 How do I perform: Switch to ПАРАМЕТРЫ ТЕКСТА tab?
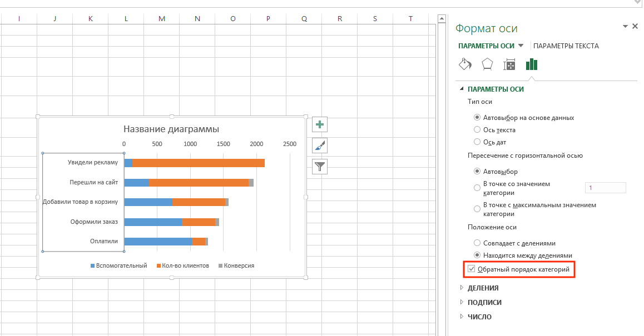click(x=566, y=46)
